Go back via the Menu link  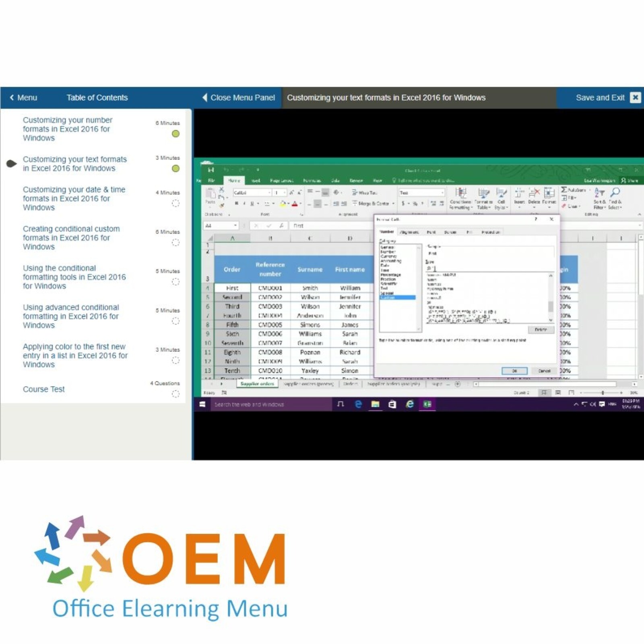(23, 97)
